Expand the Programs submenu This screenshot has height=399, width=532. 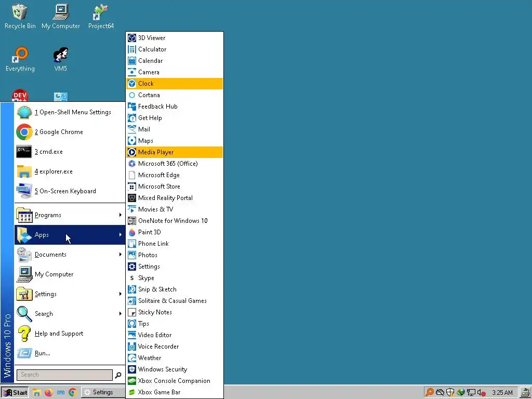point(70,215)
